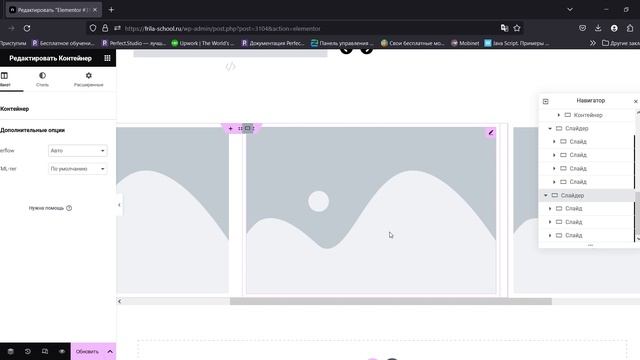Click the translate page icon in the address bar

[x=504, y=28]
